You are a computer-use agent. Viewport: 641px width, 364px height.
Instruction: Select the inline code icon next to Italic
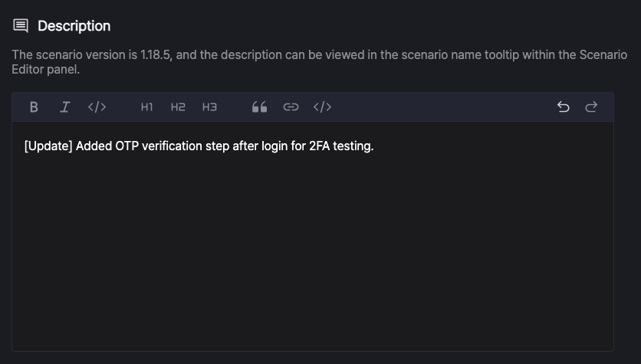tap(97, 107)
